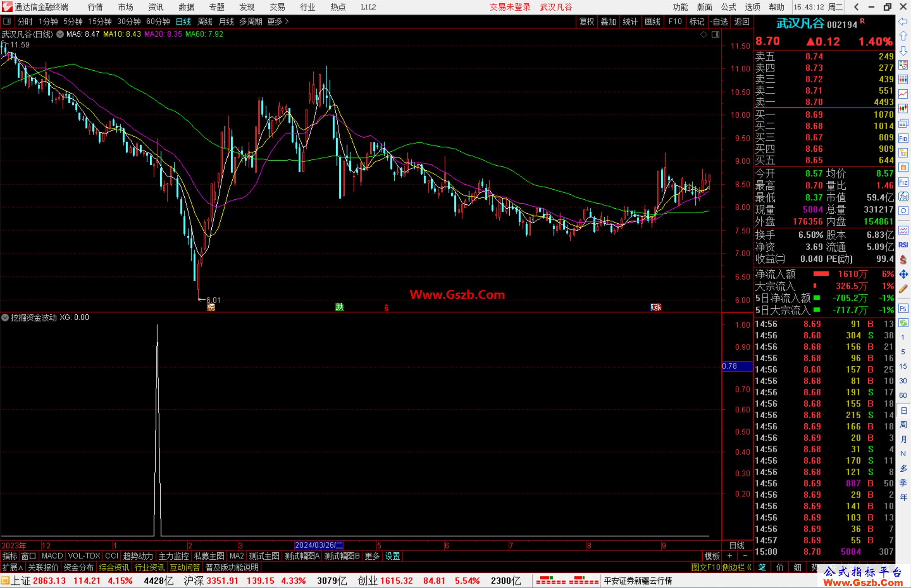Click the back arrow icon in right sidebar

tap(903, 21)
